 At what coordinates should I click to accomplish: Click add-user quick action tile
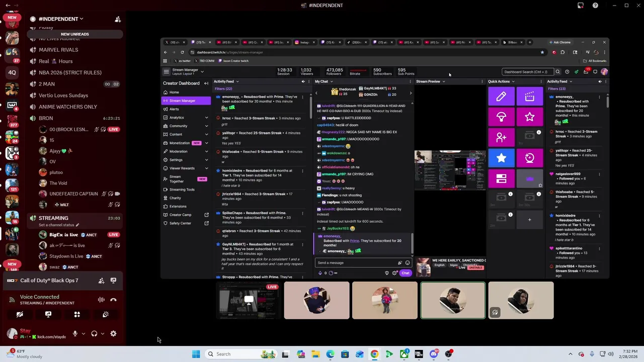(501, 137)
